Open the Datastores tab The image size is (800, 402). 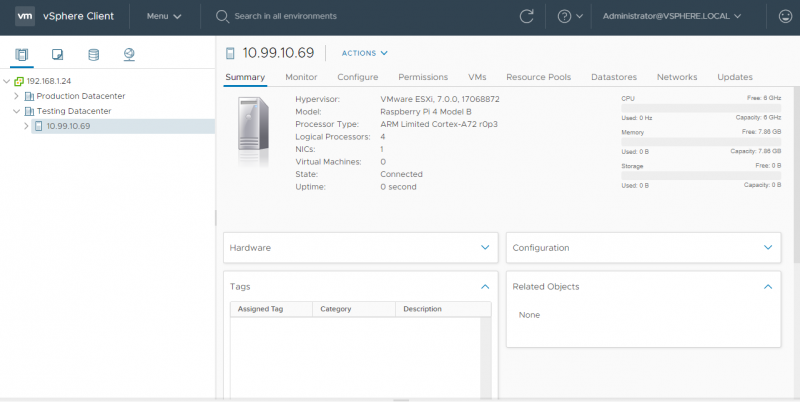coord(613,77)
